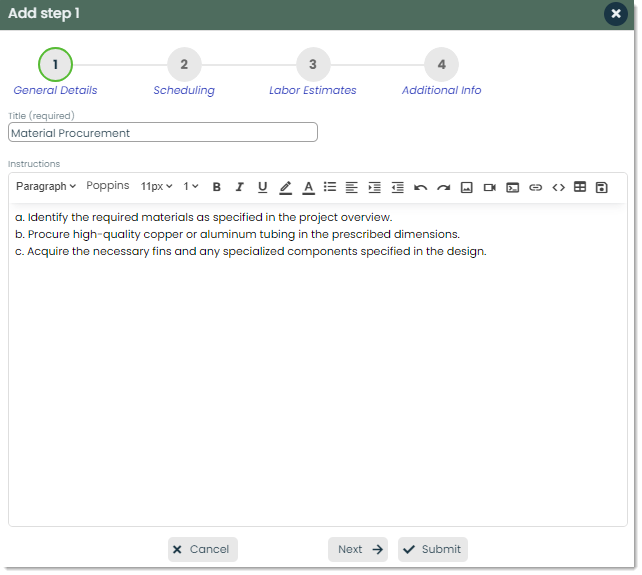Toggle underline formatting in the editor
Screen dimensions: 642x575
click(x=262, y=188)
